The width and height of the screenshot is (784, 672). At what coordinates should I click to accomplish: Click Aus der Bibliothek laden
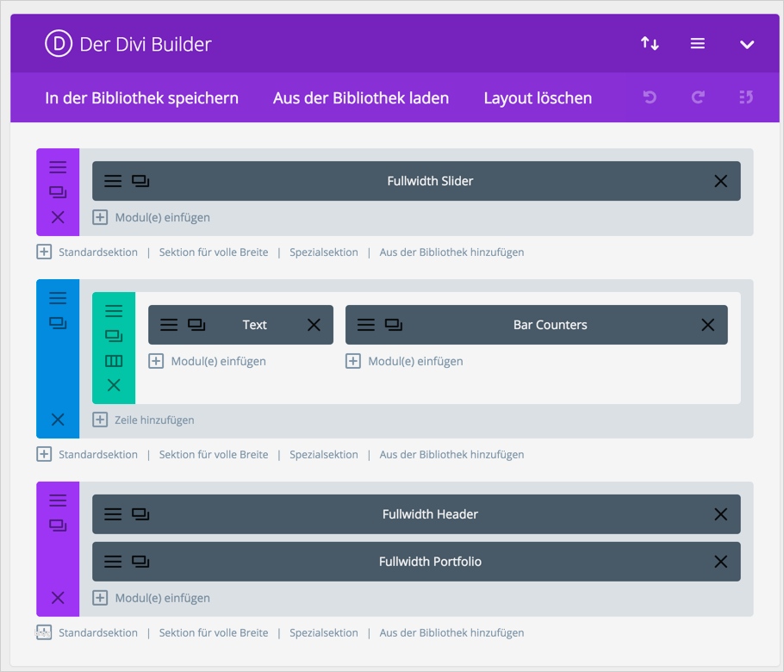click(360, 98)
